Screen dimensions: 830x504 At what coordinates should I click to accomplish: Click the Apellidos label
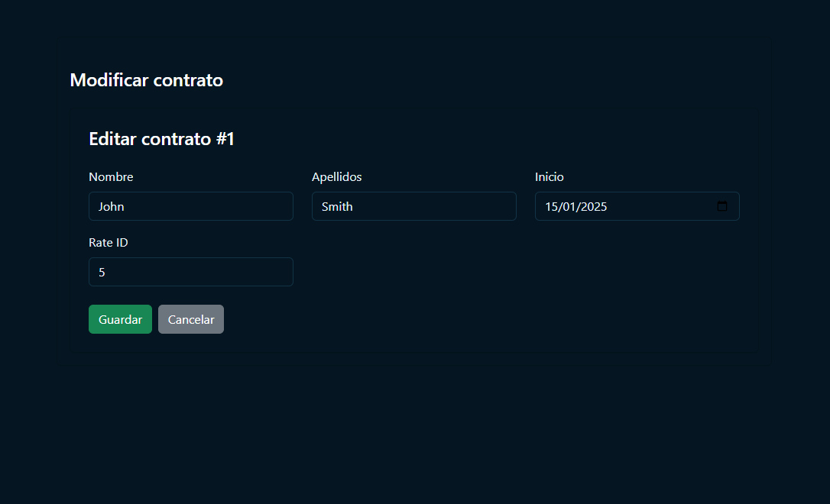(x=336, y=176)
